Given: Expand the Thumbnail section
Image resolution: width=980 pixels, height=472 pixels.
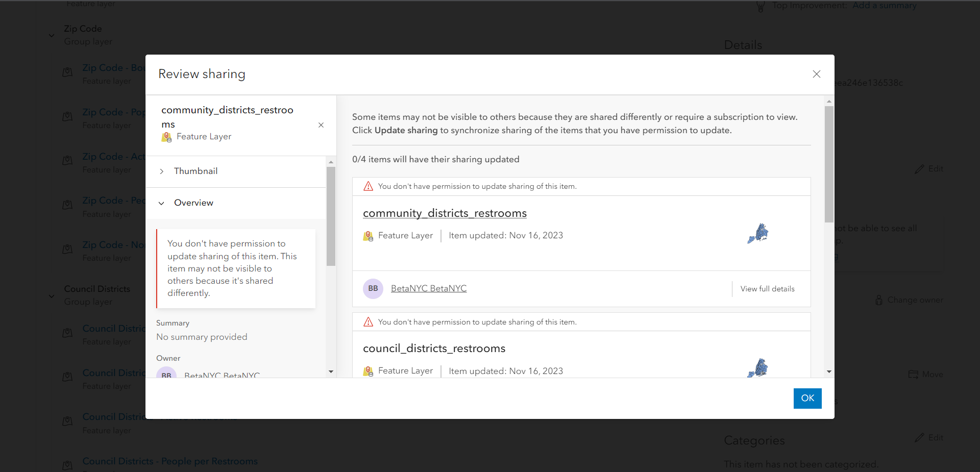Looking at the screenshot, I should (x=161, y=171).
